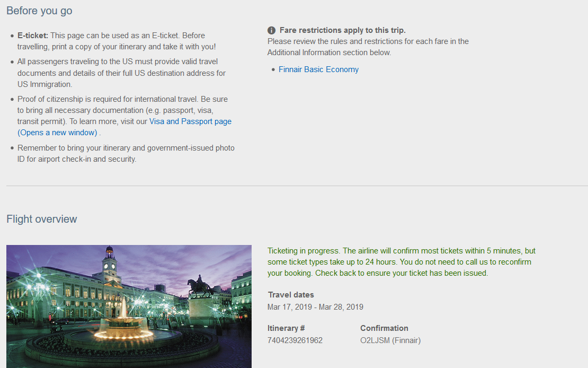
Task: Open the Visa and Passport page link
Action: [190, 121]
